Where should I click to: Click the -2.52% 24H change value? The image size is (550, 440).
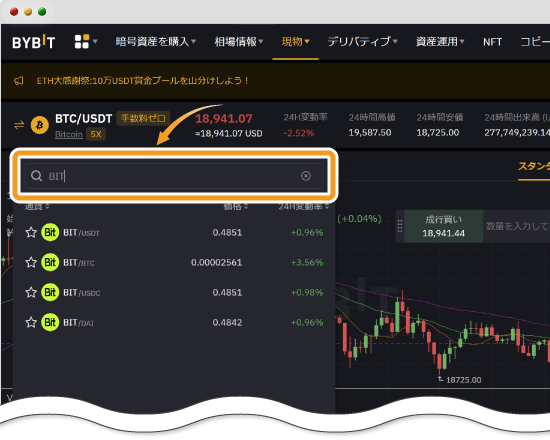coord(299,133)
